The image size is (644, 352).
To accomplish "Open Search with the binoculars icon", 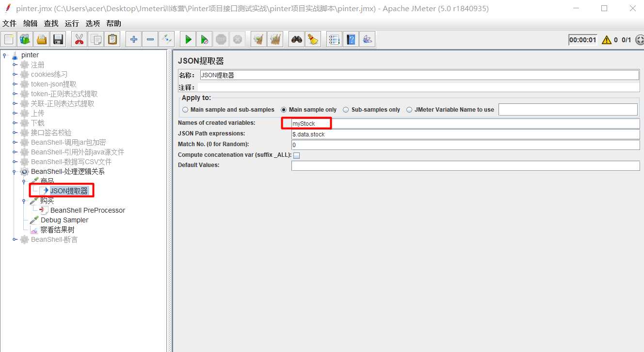I will click(x=296, y=39).
